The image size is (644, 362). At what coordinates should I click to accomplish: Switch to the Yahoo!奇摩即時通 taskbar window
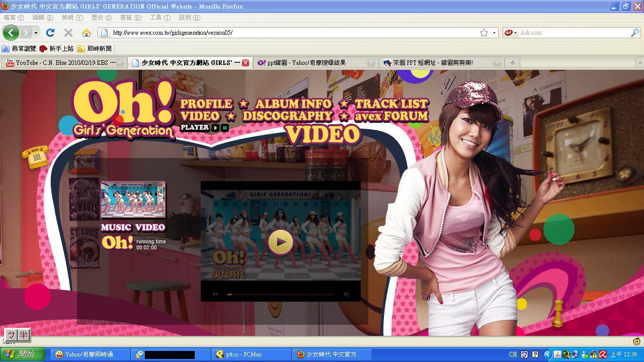[91, 354]
